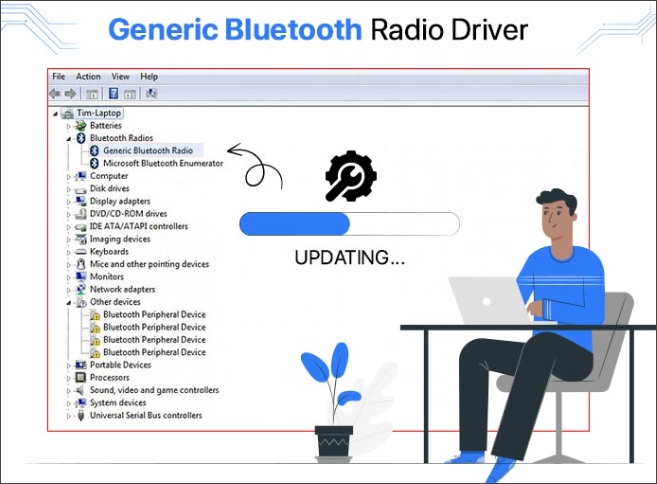Click the Mice and other pointing devices icon
The image size is (657, 484).
(x=81, y=264)
